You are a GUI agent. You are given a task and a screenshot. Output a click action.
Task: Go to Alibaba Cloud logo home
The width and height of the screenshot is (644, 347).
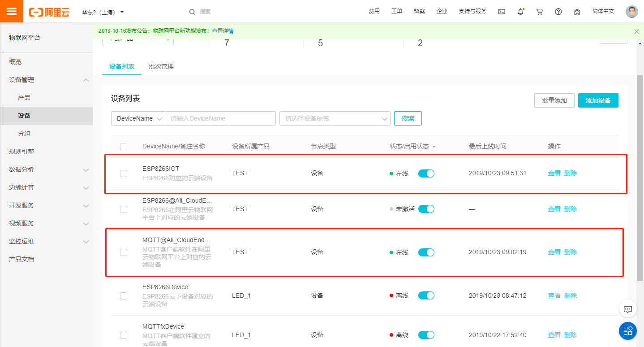tap(49, 12)
